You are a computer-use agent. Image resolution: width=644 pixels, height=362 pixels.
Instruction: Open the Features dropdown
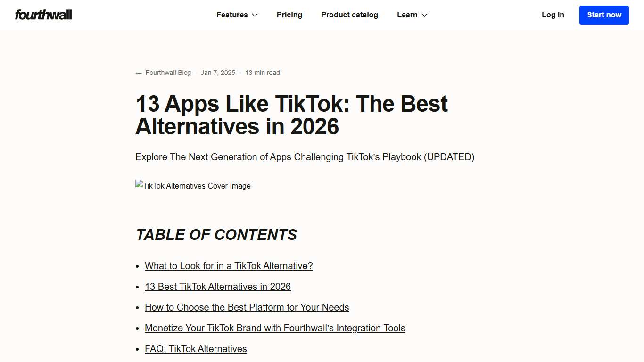coord(232,15)
